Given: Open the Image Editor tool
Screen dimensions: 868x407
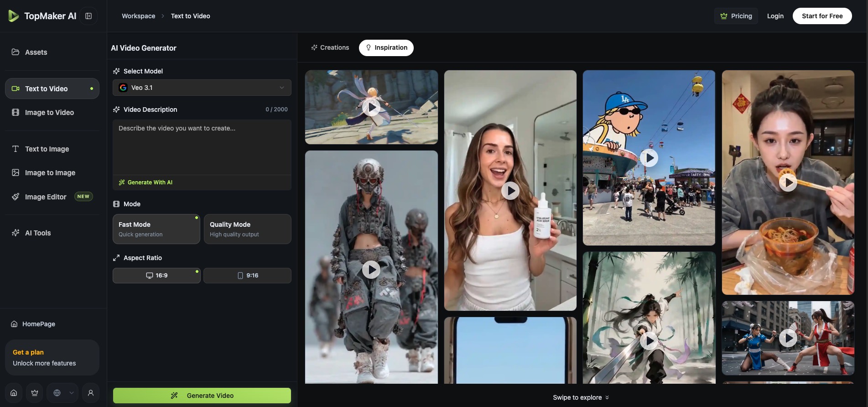Looking at the screenshot, I should [x=46, y=197].
